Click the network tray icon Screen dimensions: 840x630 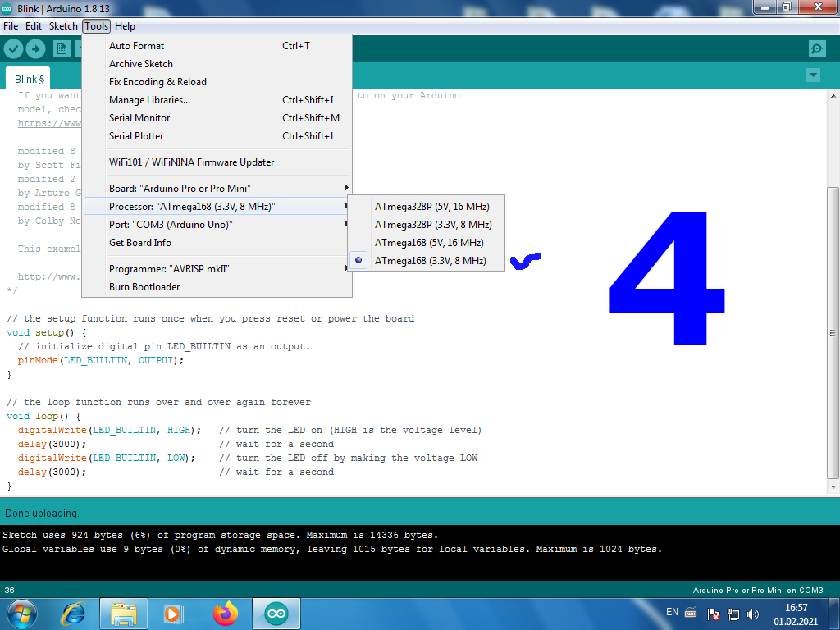[x=733, y=614]
